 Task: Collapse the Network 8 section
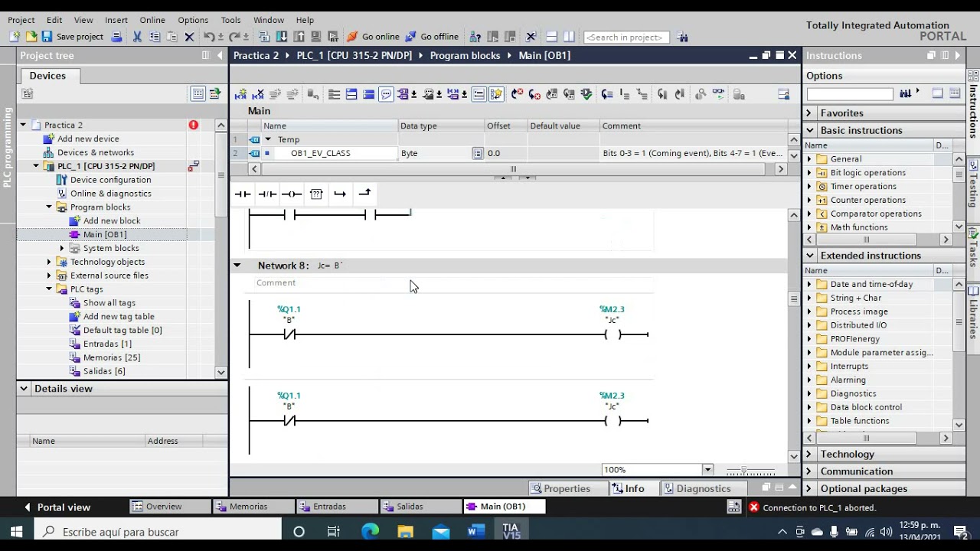pos(237,266)
